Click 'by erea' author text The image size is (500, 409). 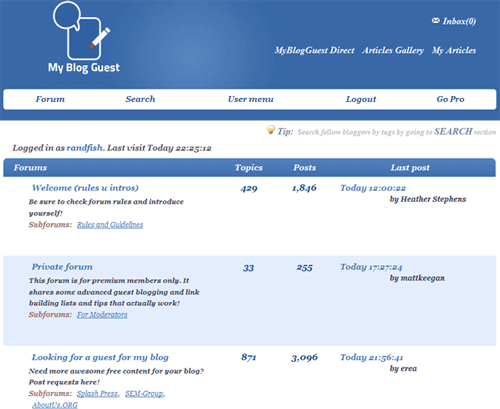pos(403,368)
